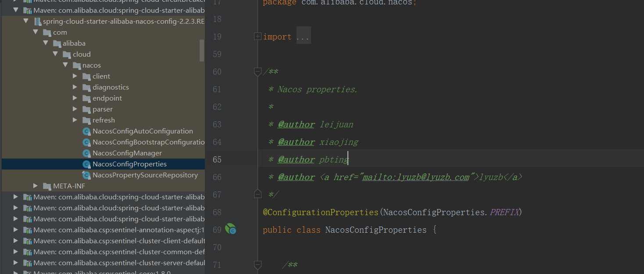644x274 pixels.
Task: Open NacosConfigAutoConfiguration class in tree
Action: 143,131
